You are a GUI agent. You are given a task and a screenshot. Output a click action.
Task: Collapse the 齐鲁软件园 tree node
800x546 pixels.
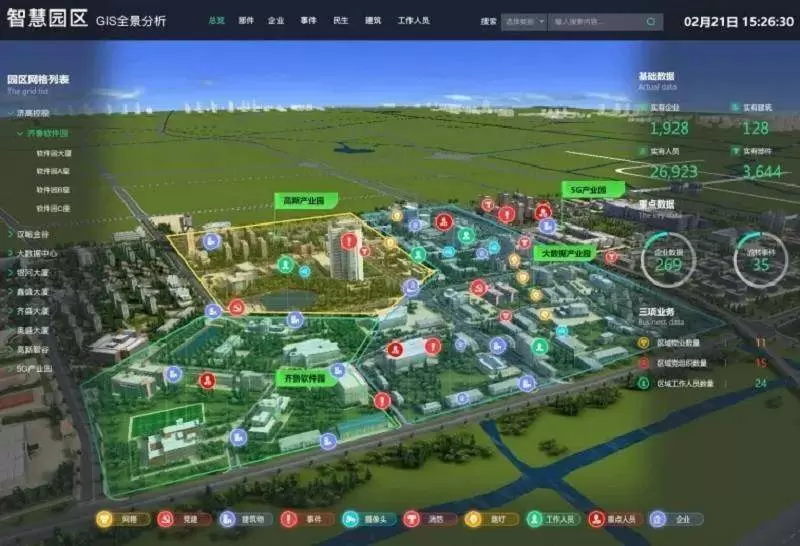tap(20, 133)
